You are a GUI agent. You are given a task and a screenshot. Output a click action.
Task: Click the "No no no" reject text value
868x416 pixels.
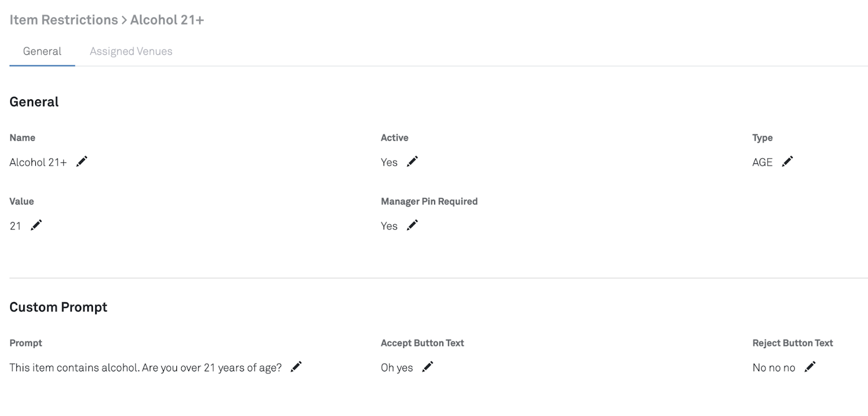pos(774,368)
